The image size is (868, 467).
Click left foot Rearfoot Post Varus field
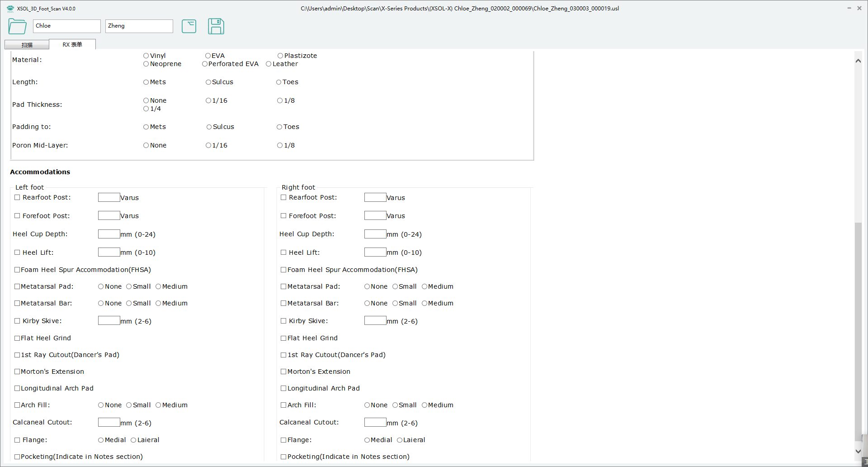click(109, 197)
